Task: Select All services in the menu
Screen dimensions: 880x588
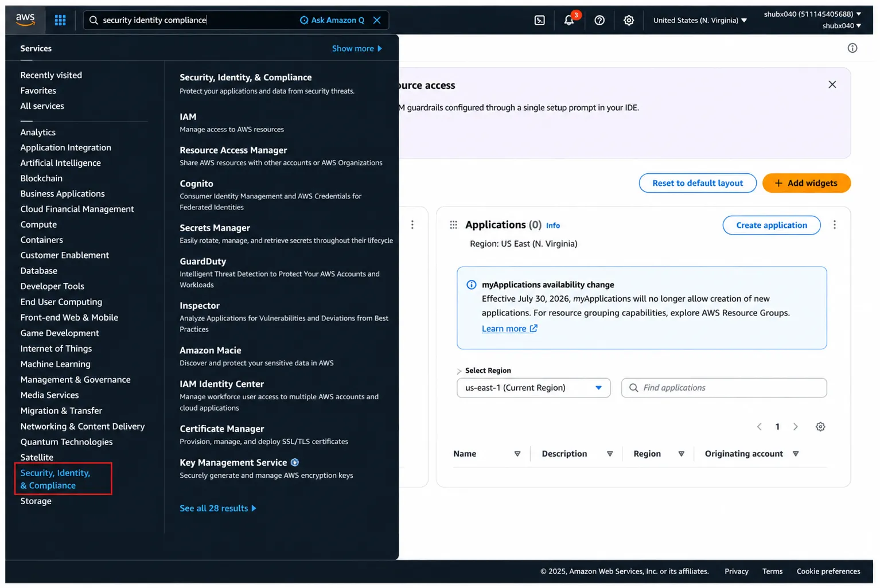Action: coord(42,106)
